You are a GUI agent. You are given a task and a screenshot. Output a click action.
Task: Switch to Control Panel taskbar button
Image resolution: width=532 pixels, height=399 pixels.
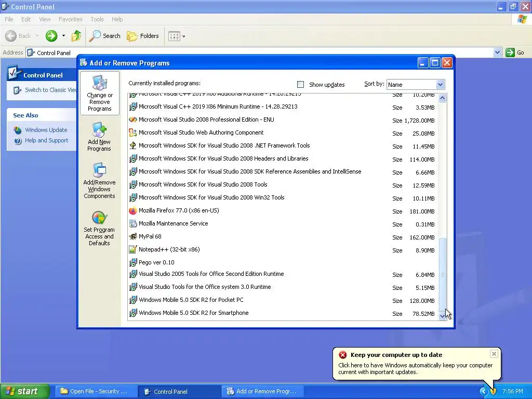pyautogui.click(x=180, y=391)
